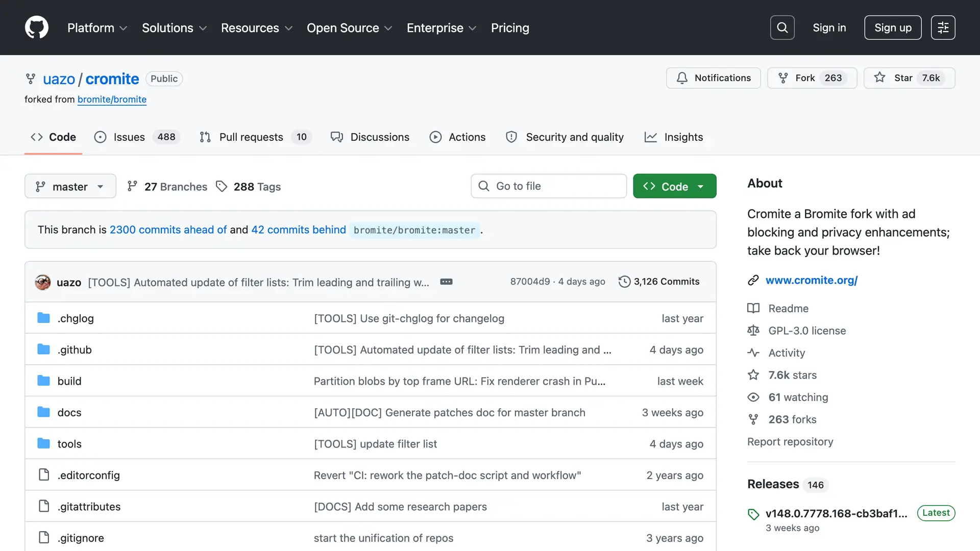Click the Notifications button
Screen dimensions: 980x551
coord(713,78)
